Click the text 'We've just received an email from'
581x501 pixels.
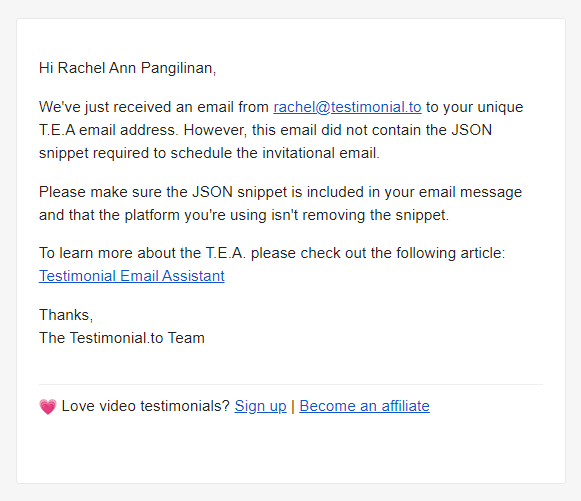pyautogui.click(x=154, y=107)
